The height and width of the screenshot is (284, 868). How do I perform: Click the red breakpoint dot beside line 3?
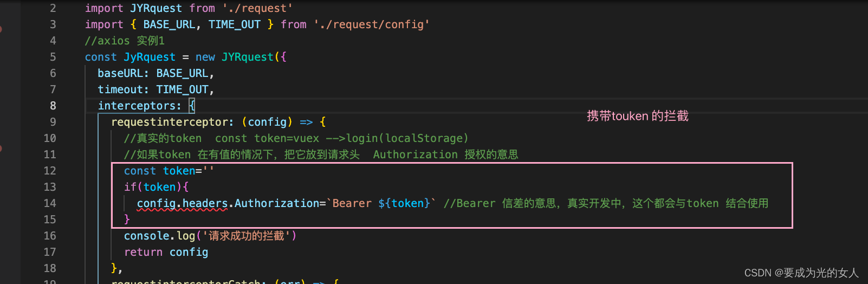pyautogui.click(x=1, y=28)
